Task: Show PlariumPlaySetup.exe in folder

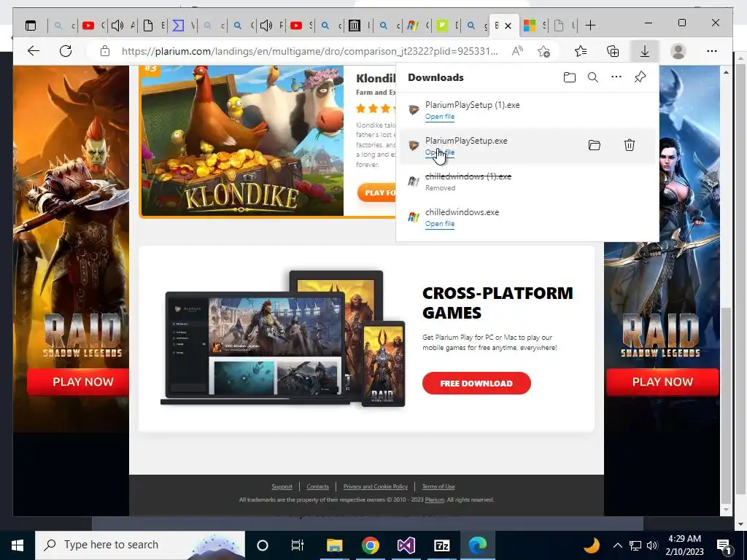Action: tap(594, 145)
